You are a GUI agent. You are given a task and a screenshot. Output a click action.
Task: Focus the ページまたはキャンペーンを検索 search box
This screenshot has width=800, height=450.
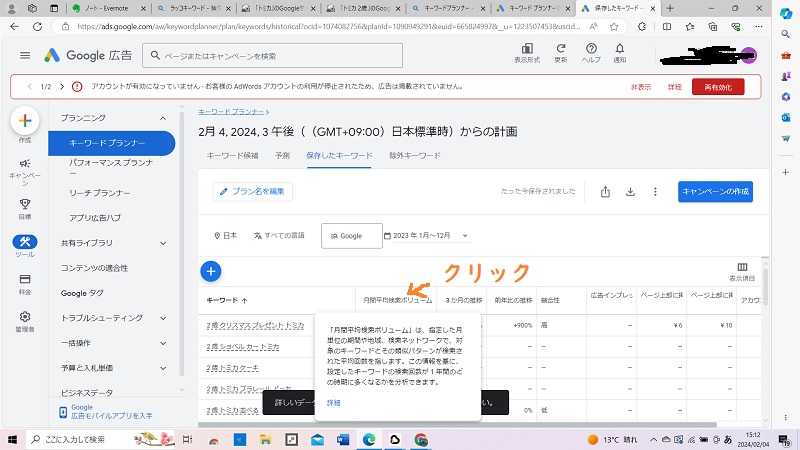[272, 56]
